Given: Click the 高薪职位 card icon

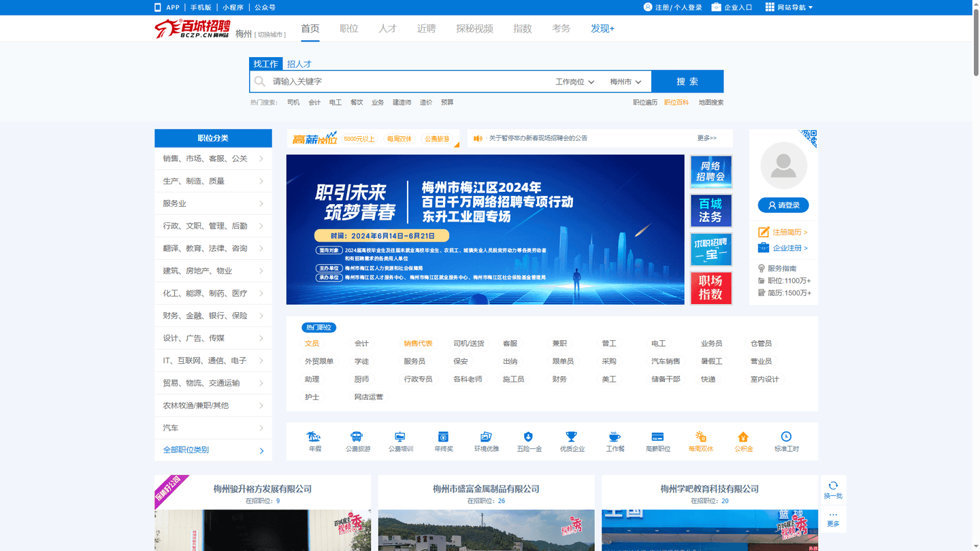Looking at the screenshot, I should click(657, 437).
